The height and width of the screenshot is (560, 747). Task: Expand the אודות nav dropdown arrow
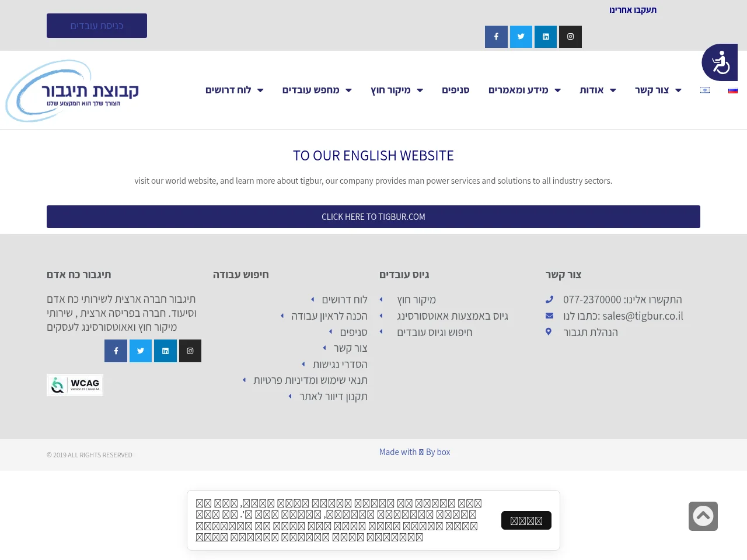[x=613, y=90]
